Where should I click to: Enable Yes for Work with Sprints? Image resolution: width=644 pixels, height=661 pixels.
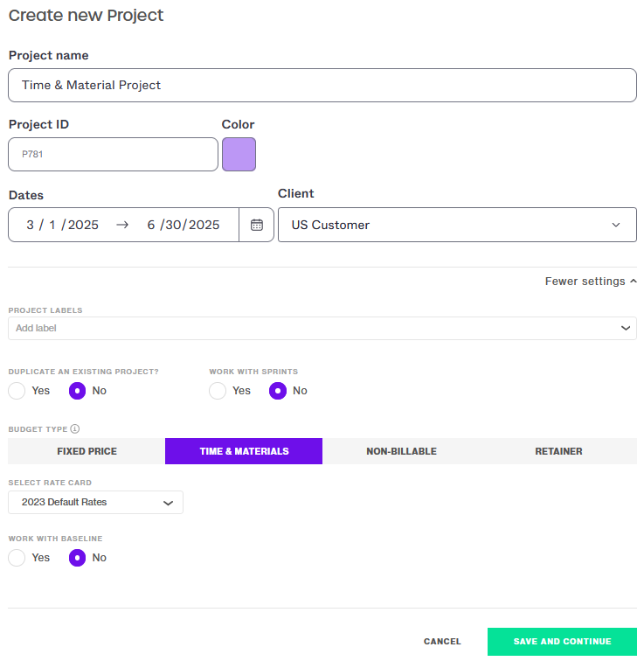pos(218,391)
